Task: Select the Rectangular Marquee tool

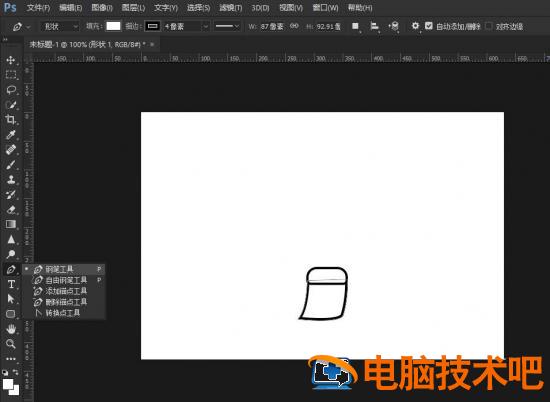Action: pos(11,75)
